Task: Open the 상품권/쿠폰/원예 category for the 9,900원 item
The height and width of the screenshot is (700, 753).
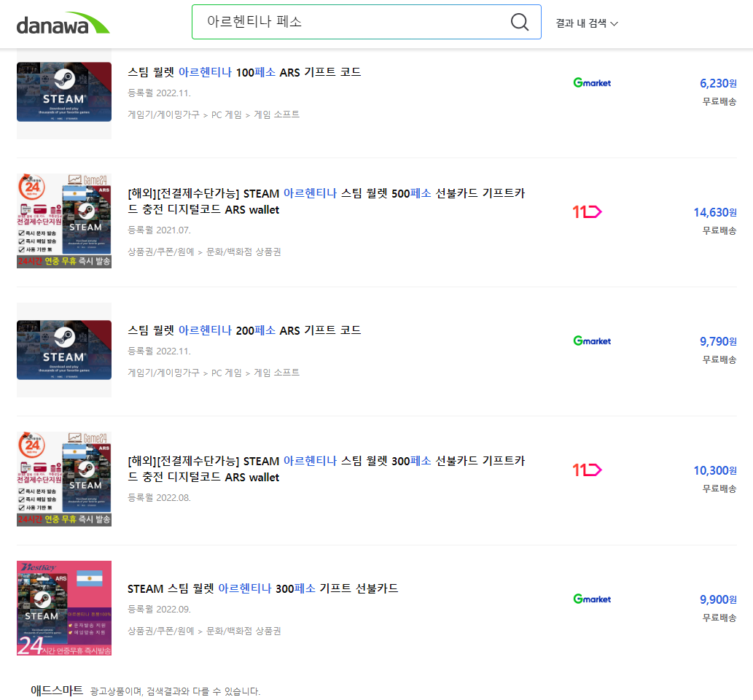Action: click(x=161, y=631)
